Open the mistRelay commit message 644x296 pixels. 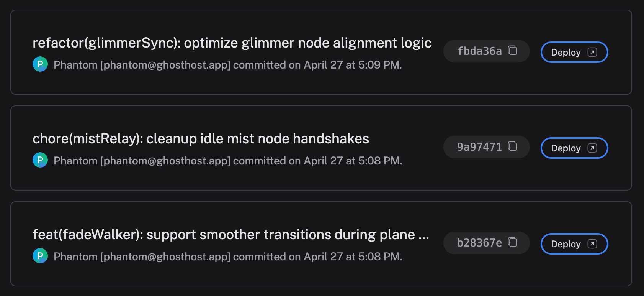tap(201, 139)
